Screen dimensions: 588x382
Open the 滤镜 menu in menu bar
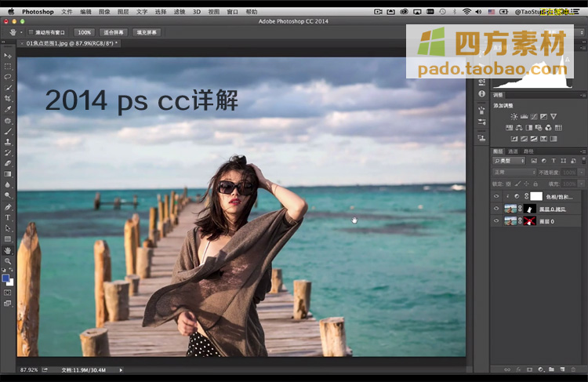point(180,12)
